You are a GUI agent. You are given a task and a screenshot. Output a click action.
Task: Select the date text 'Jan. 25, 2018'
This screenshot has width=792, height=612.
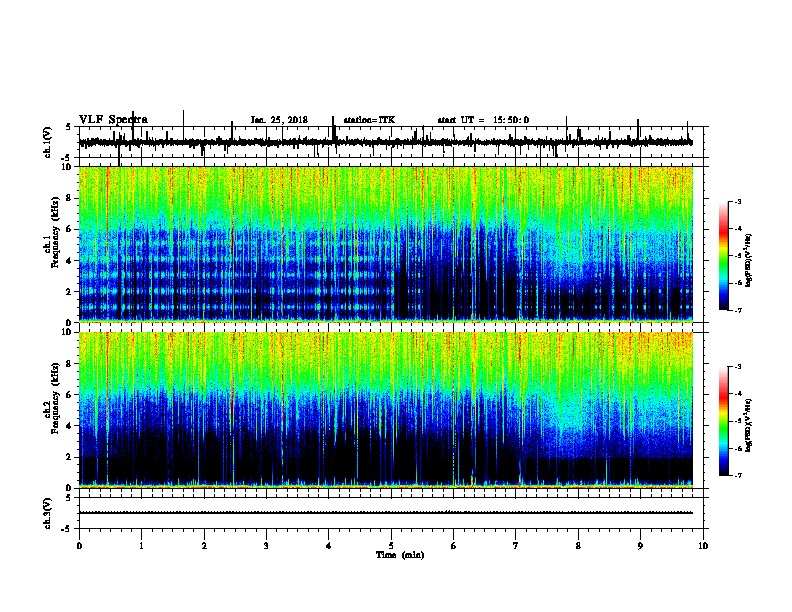point(279,120)
